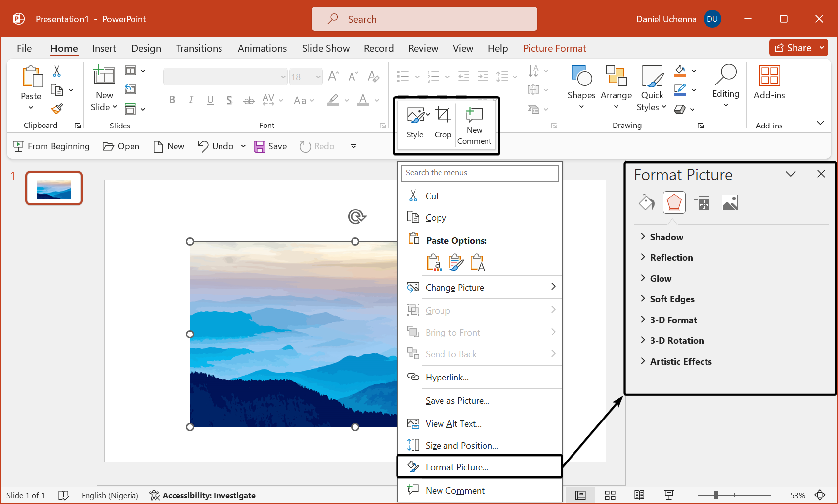The height and width of the screenshot is (504, 838).
Task: Expand the Shadow section
Action: (x=666, y=237)
